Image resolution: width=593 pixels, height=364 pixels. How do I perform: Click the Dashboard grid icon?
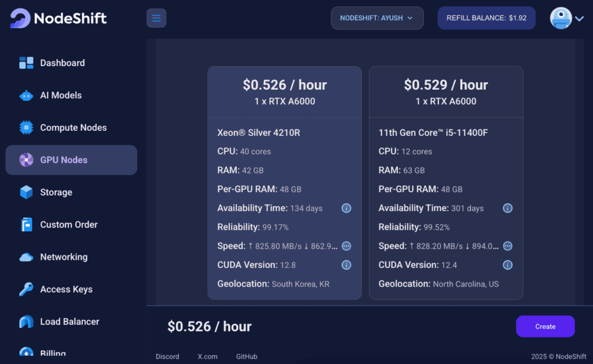pos(26,62)
